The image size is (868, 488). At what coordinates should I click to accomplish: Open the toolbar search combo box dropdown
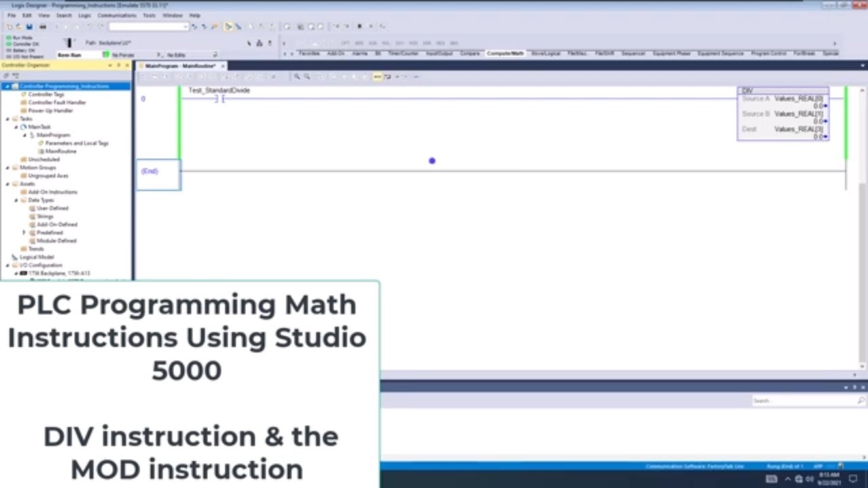point(185,26)
